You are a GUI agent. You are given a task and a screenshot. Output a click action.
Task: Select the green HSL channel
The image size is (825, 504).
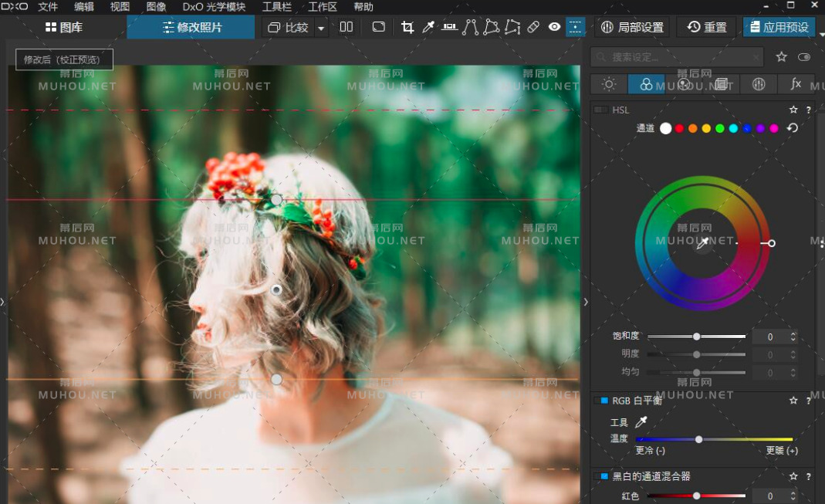720,128
